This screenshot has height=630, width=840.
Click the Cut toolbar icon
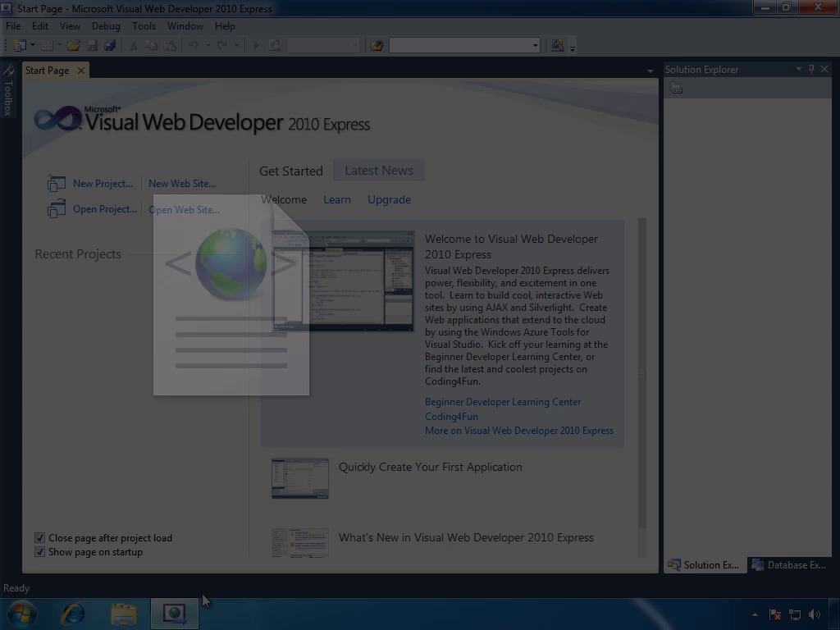tap(134, 46)
